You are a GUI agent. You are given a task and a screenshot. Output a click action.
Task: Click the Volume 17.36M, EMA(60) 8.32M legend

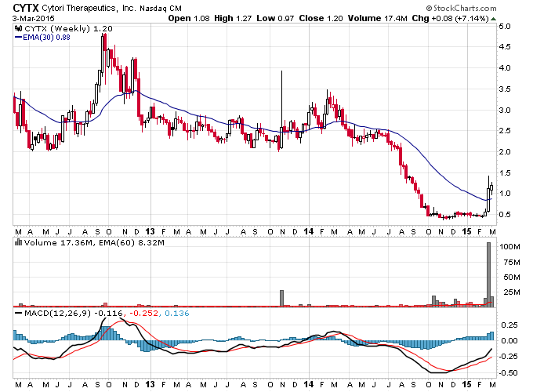pos(94,243)
